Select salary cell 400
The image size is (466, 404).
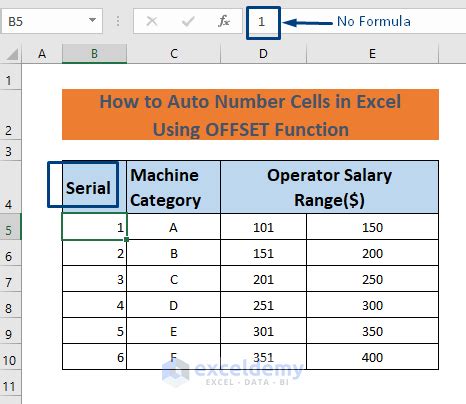(x=372, y=357)
